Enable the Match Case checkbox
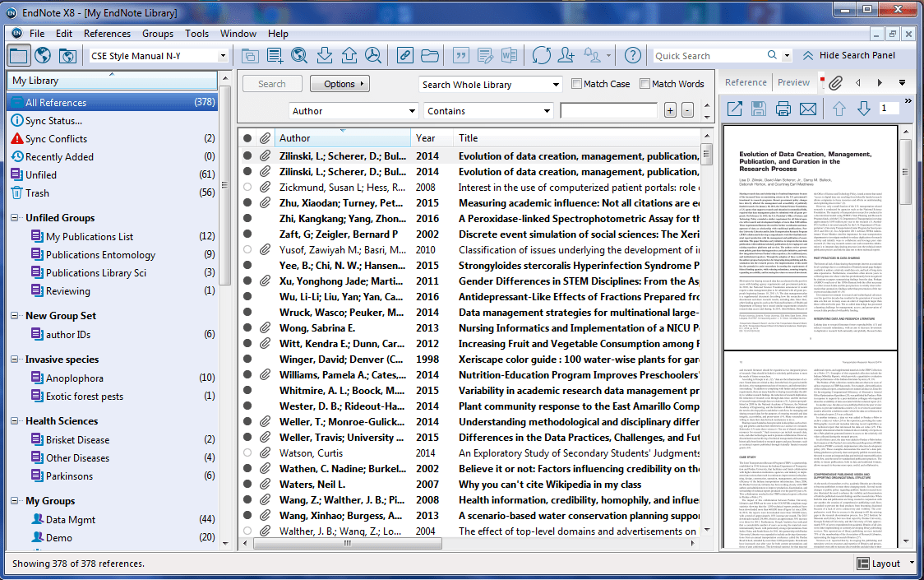Image resolution: width=924 pixels, height=580 pixels. click(x=577, y=84)
